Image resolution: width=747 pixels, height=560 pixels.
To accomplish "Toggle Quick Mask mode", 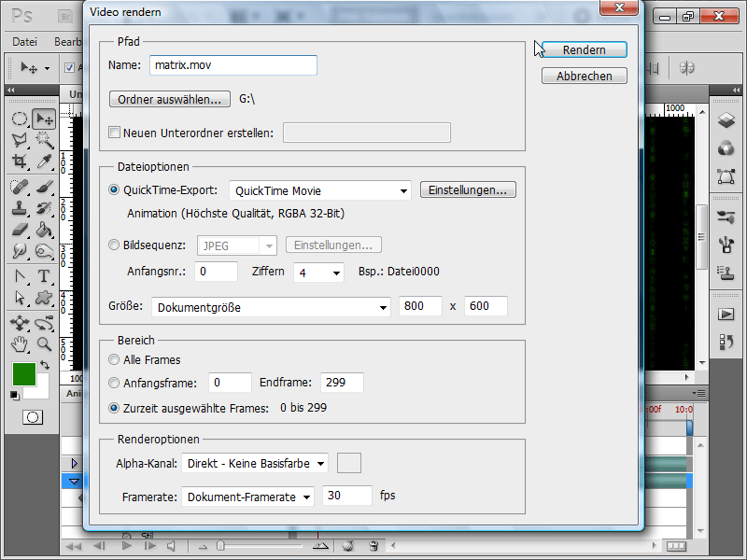I will 33,417.
